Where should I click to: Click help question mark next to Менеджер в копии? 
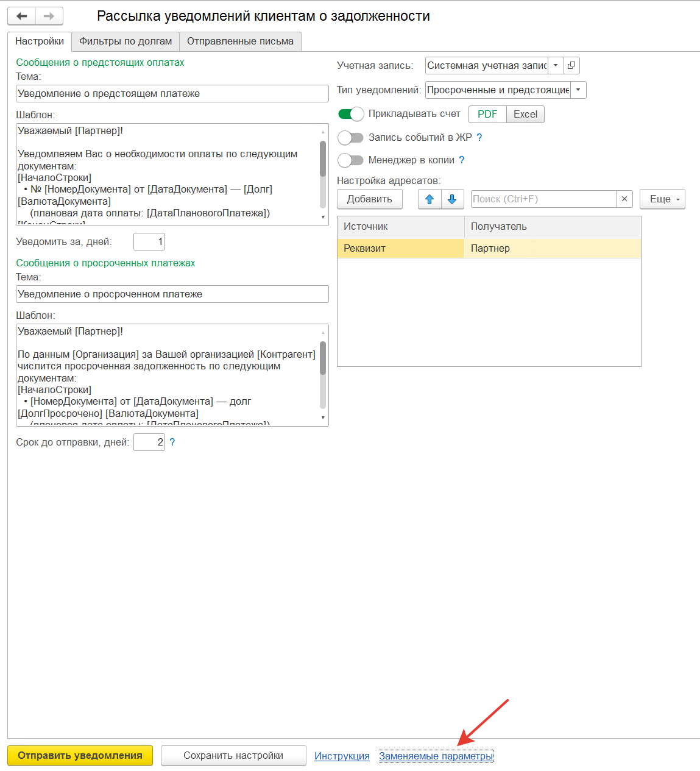pos(462,160)
